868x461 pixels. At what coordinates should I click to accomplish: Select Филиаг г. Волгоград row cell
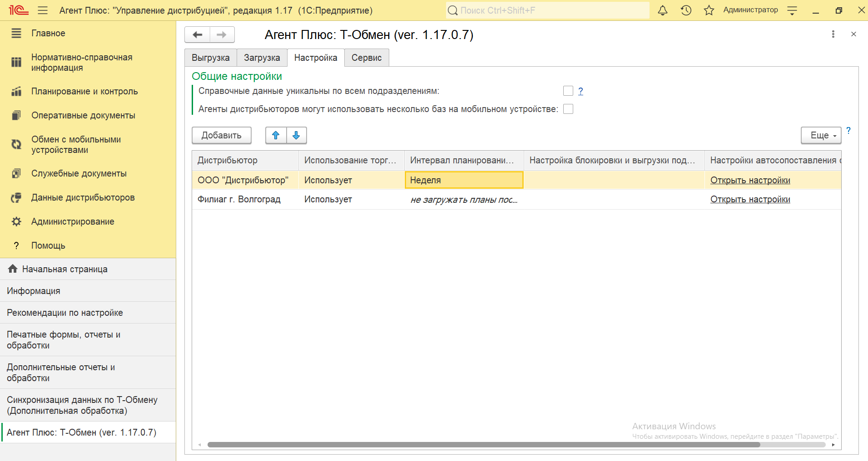click(x=245, y=199)
